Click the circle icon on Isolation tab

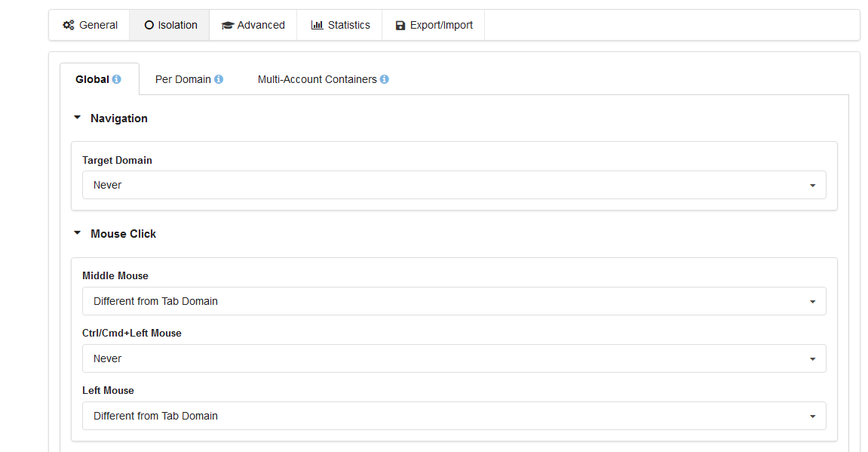149,25
